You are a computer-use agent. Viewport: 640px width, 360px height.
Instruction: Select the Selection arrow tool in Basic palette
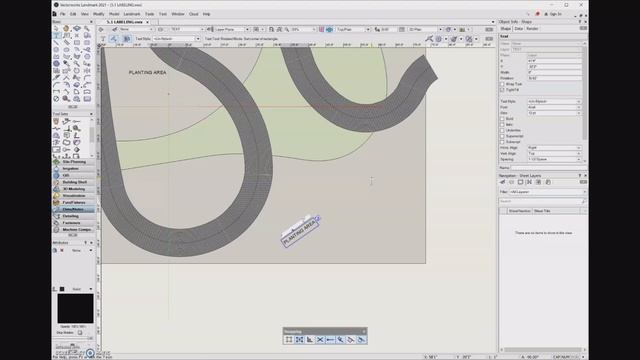pos(56,29)
